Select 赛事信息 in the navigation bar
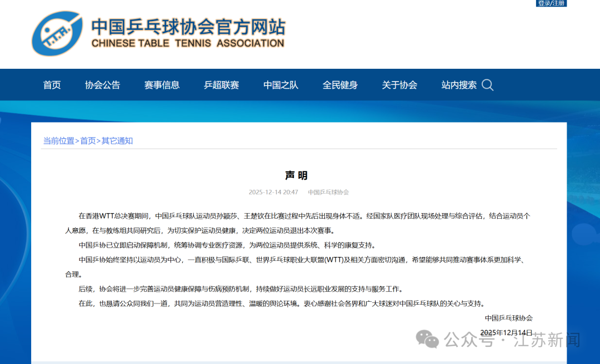Viewport: 600px width, 364px height. coord(162,85)
